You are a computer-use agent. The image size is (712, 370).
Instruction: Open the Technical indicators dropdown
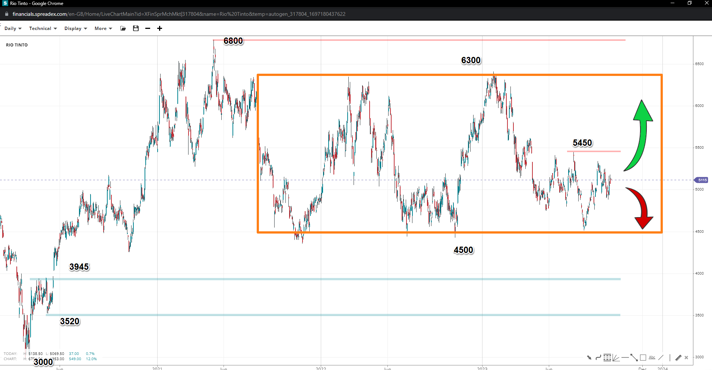point(43,28)
